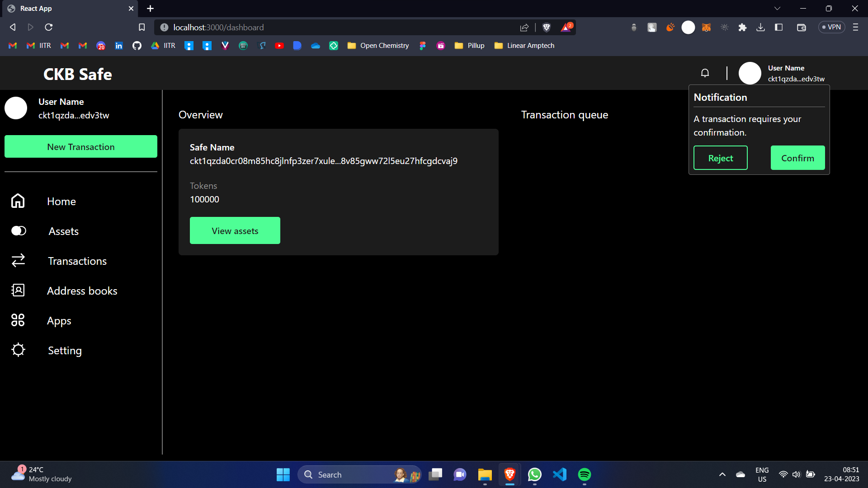Toggle the browser sidebar panel icon
This screenshot has width=868, height=488.
coord(778,28)
